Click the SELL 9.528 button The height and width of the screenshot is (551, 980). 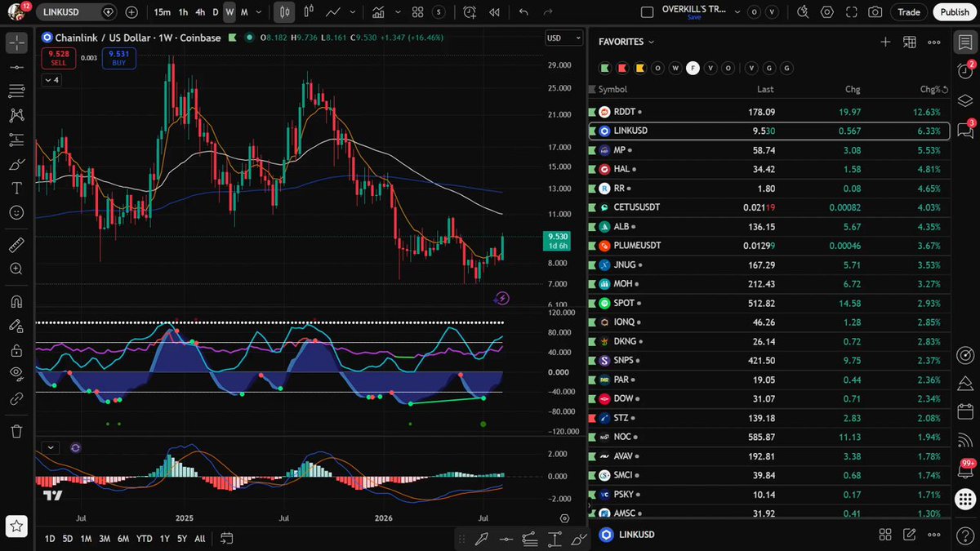(x=58, y=58)
